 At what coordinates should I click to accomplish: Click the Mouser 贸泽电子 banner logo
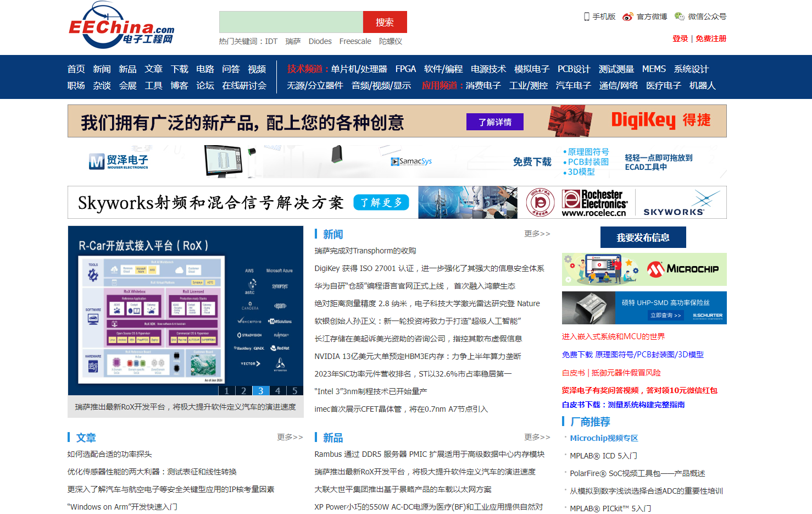pos(119,161)
